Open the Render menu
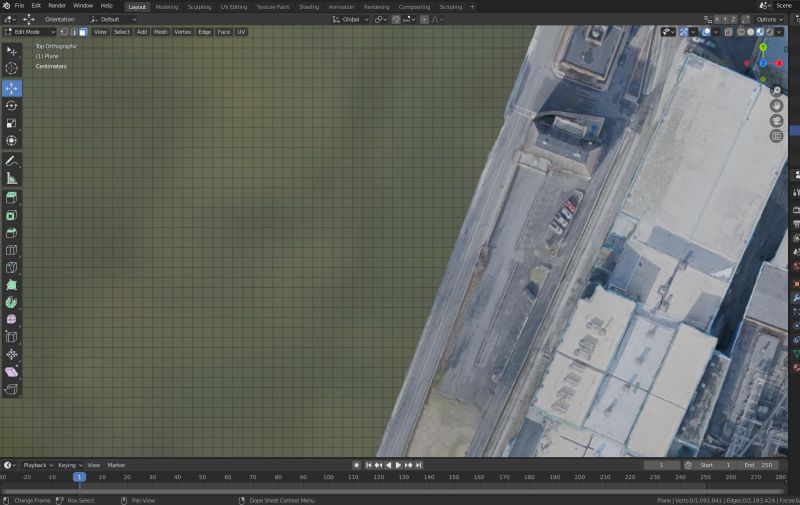Image resolution: width=800 pixels, height=505 pixels. coord(57,6)
